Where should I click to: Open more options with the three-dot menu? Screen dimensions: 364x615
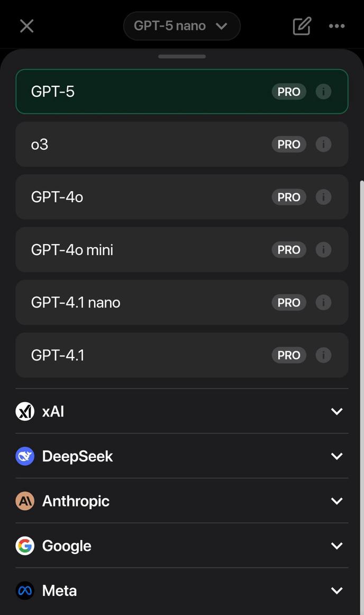click(337, 25)
